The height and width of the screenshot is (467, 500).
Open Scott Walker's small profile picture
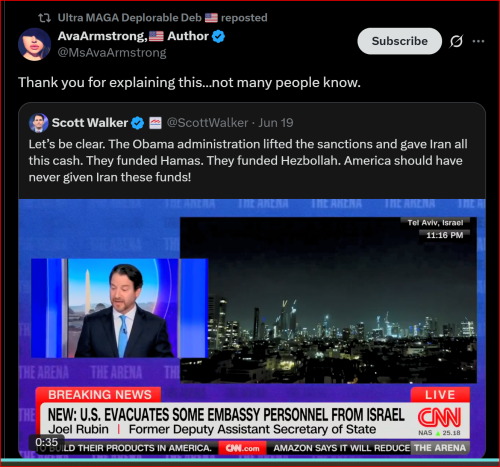coord(38,123)
